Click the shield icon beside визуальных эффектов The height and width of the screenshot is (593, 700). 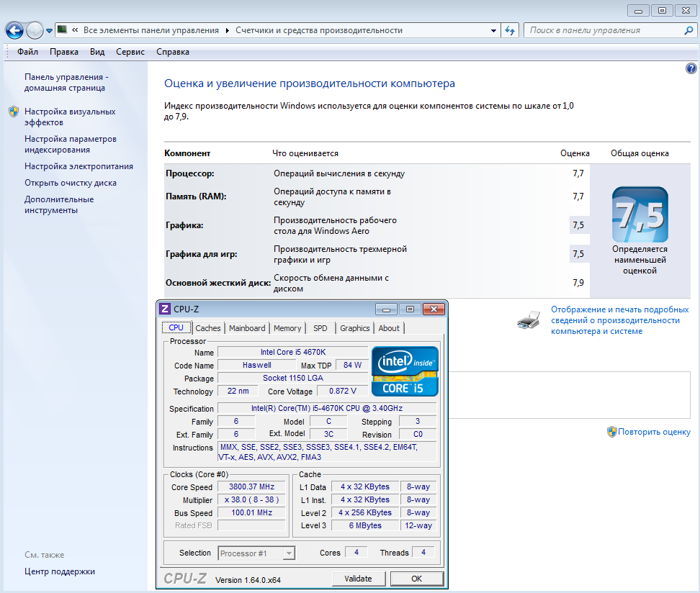(x=14, y=112)
